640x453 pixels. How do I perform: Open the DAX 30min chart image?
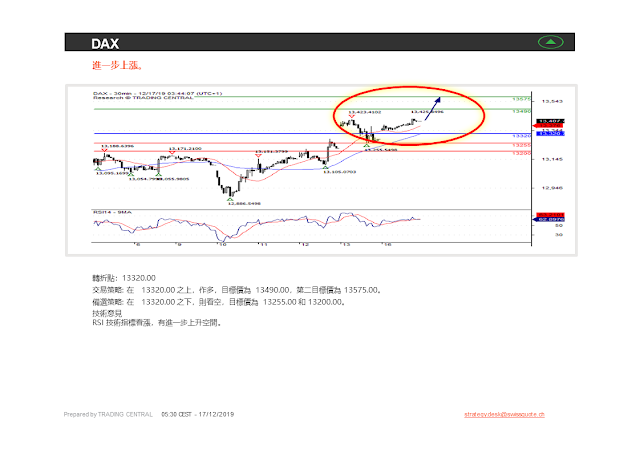tap(321, 170)
